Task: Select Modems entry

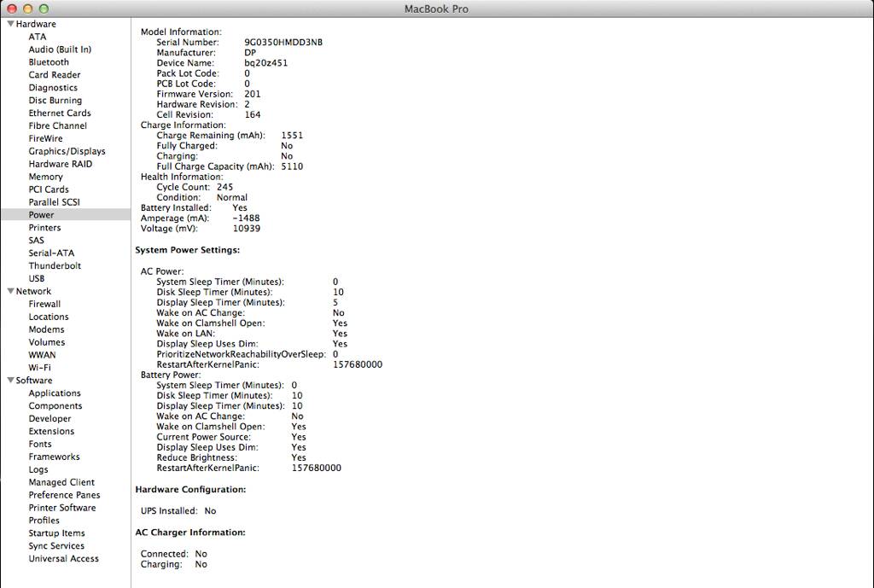Action: point(46,329)
